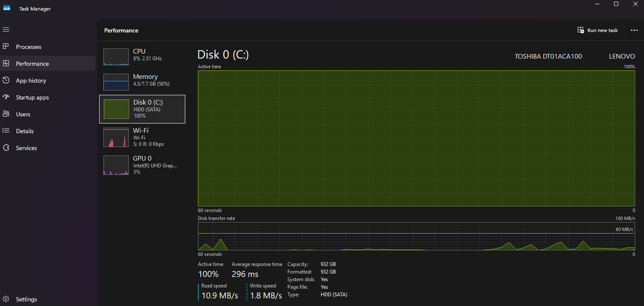The height and width of the screenshot is (306, 644).
Task: Click the Processes grid icon in sidebar
Action: (x=6, y=46)
